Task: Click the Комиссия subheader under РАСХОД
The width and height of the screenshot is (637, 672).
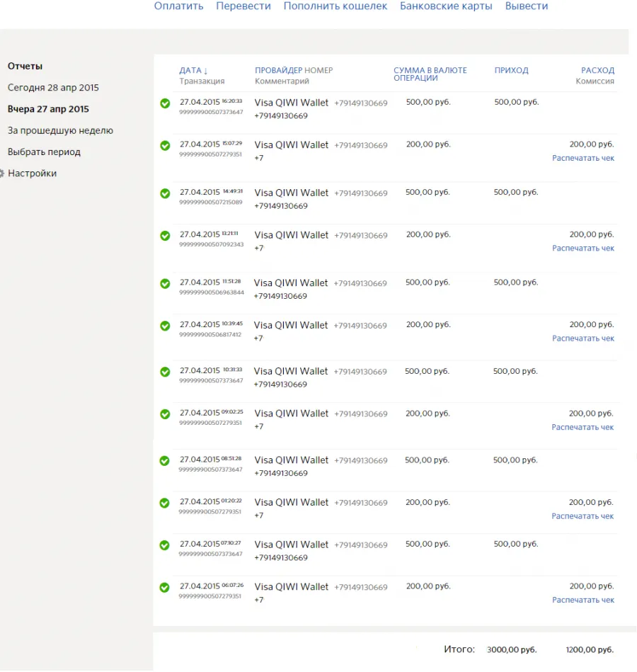Action: [x=595, y=81]
